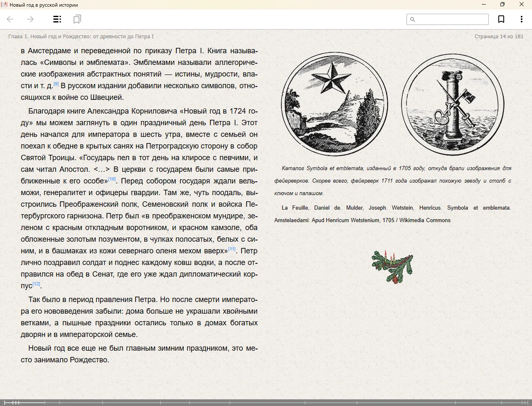Click the app icon in title bar
Screen dimensions: 532x406
point(5,5)
